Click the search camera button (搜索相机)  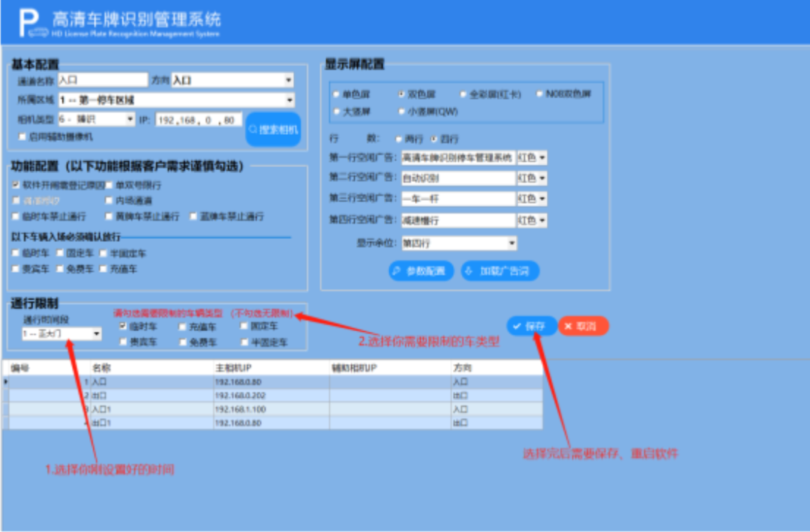tap(273, 130)
